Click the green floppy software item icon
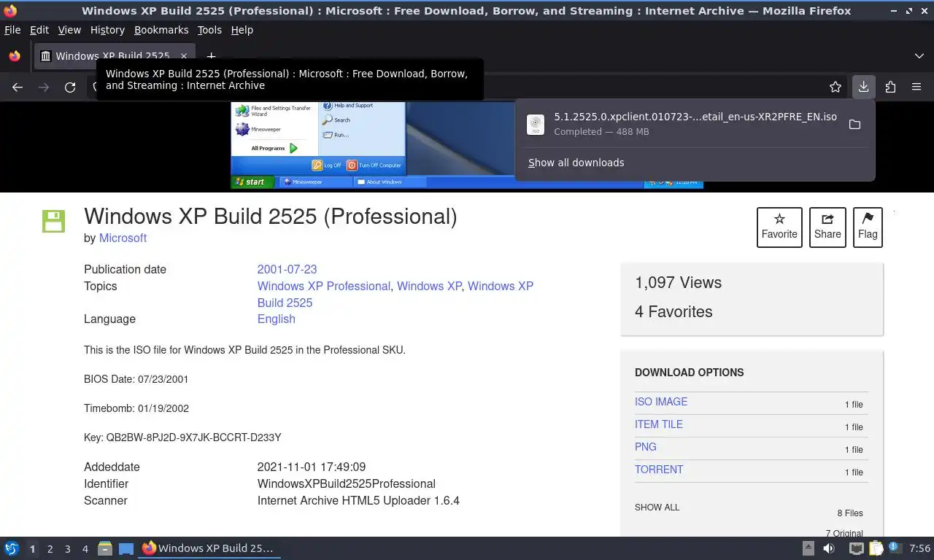The height and width of the screenshot is (560, 934). pos(54,221)
